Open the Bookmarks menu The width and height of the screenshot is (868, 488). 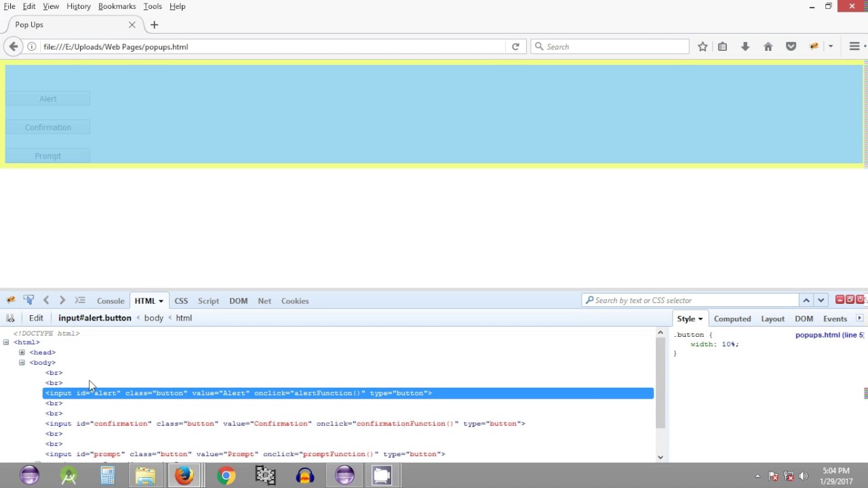point(117,6)
